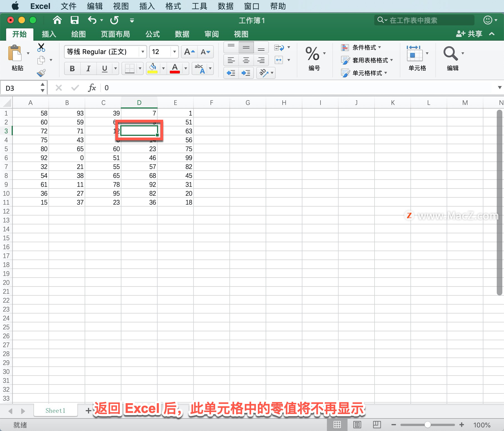Increase indent of cell content
The image size is (504, 431).
tap(246, 73)
